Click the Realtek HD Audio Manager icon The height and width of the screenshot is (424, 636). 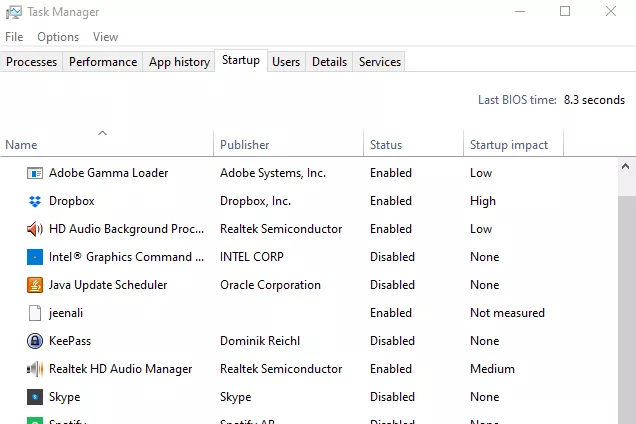click(x=35, y=369)
